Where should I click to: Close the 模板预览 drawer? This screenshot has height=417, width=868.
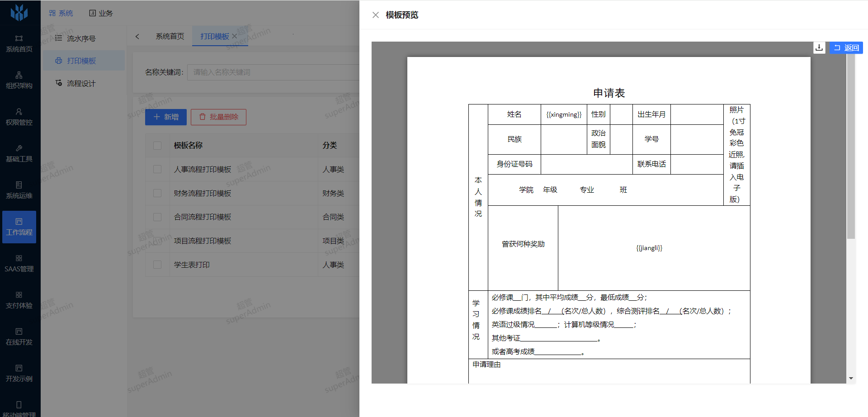(376, 15)
